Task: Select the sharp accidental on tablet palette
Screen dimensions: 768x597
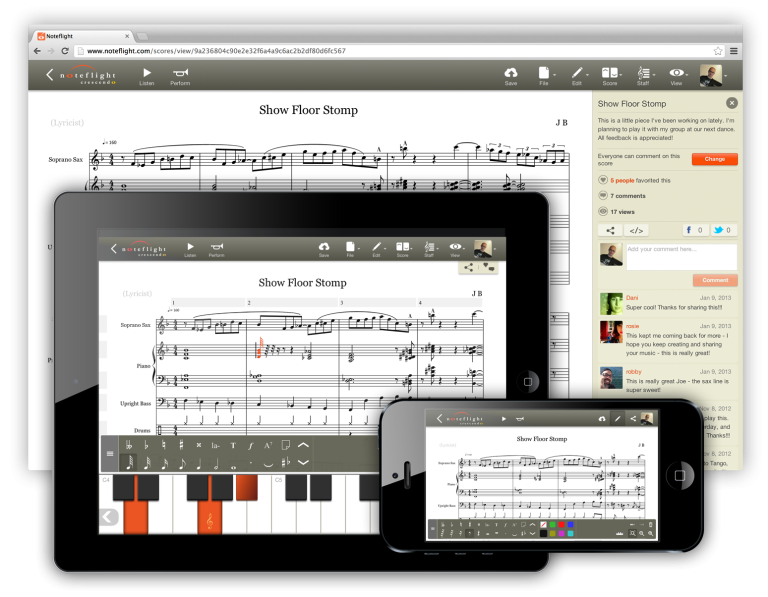Action: point(181,445)
